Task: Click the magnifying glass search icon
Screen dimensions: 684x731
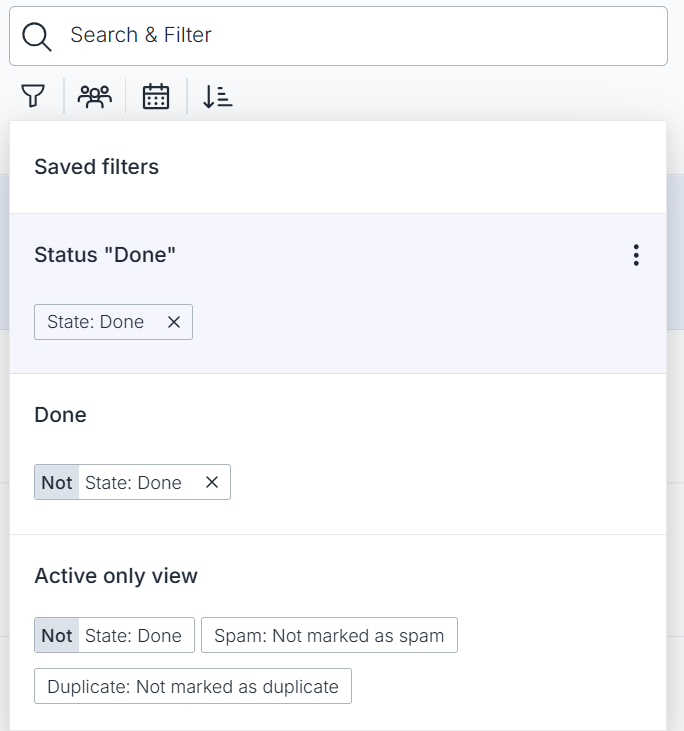Action: 37,36
